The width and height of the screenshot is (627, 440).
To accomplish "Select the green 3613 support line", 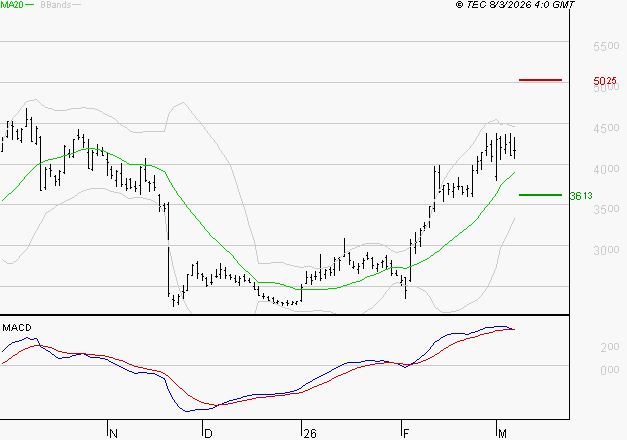I will click(x=540, y=195).
